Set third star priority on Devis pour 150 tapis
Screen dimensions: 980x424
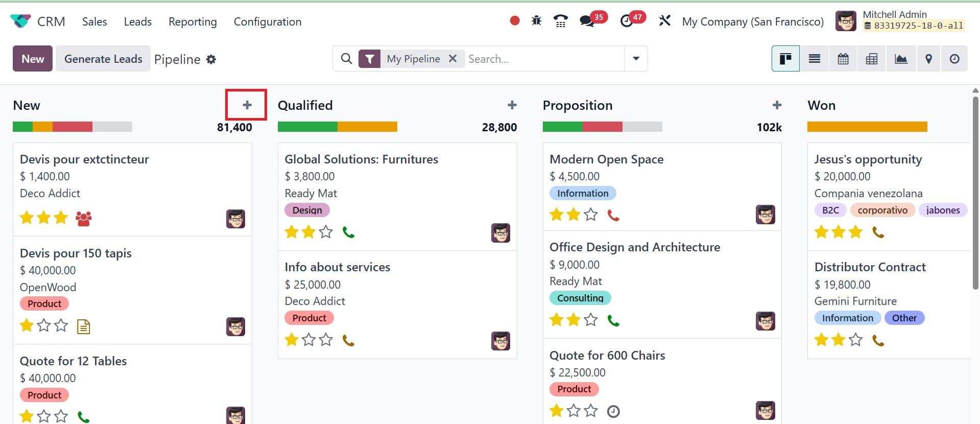[x=61, y=325]
